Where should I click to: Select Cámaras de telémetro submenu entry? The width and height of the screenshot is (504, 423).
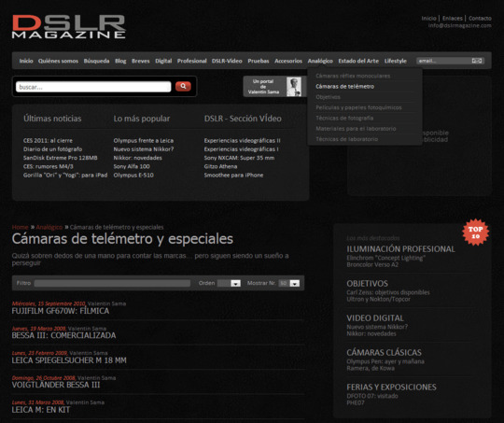[x=345, y=87]
